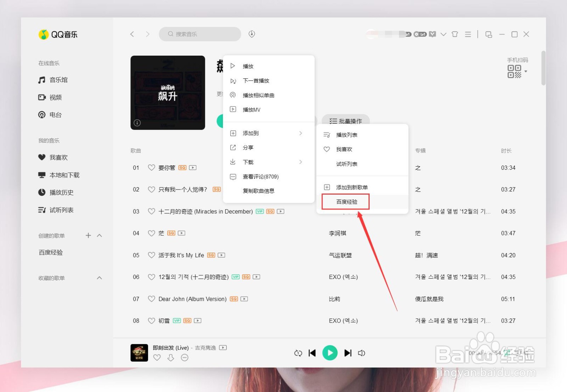Play the MV of 要你管
The image size is (567, 392).
(x=193, y=168)
